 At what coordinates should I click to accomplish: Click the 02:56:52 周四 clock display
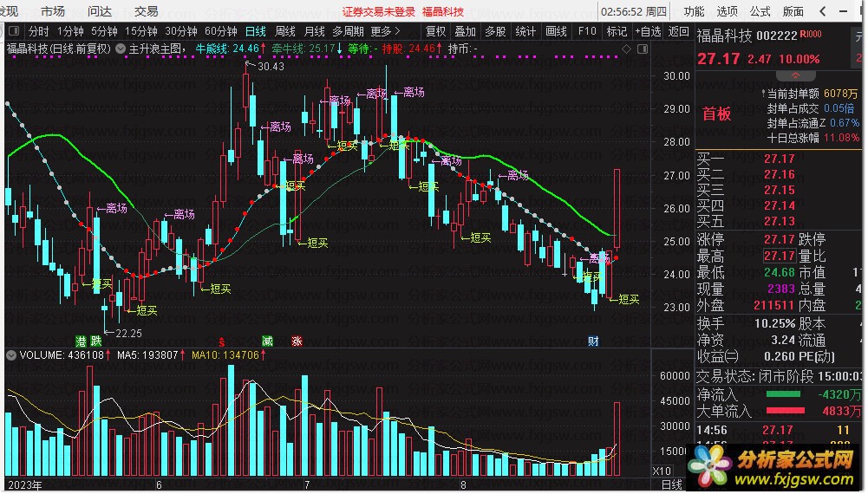tap(633, 11)
